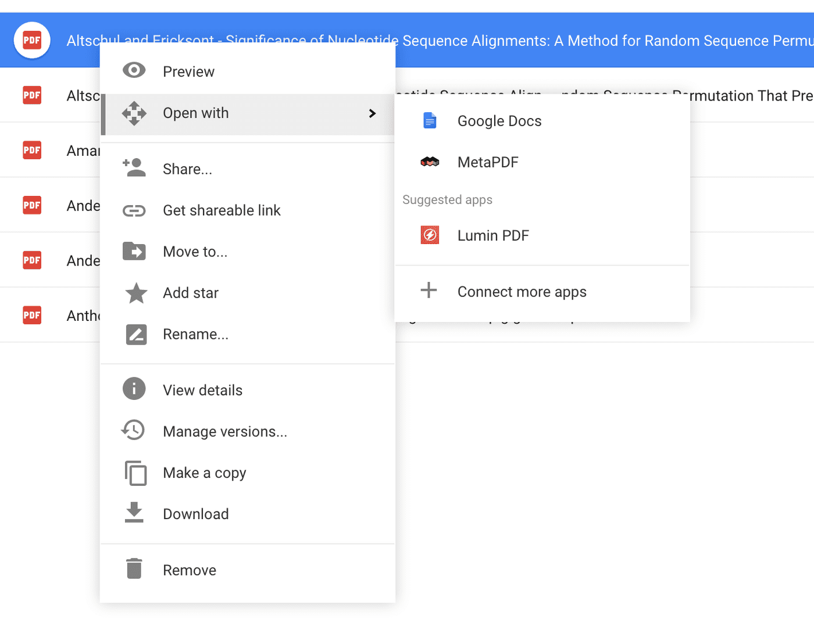Click the Lumin PDF app icon

click(x=430, y=235)
